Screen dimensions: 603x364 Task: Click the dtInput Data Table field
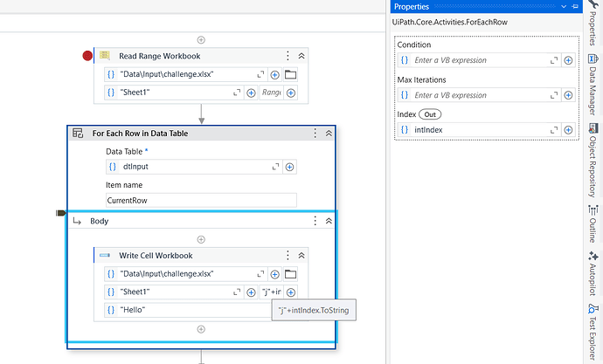[194, 167]
